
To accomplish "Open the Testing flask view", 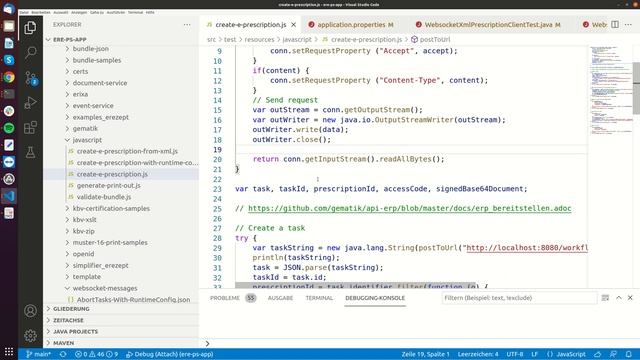I will tap(30, 153).
